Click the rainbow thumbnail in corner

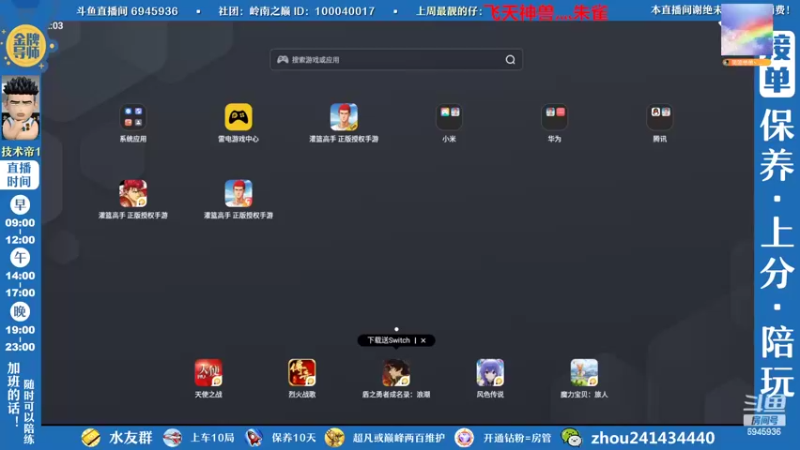click(x=746, y=30)
